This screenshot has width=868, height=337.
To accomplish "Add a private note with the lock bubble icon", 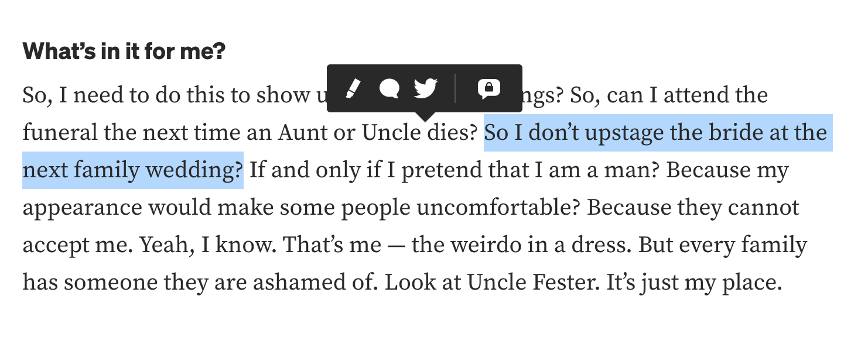I will tap(488, 88).
